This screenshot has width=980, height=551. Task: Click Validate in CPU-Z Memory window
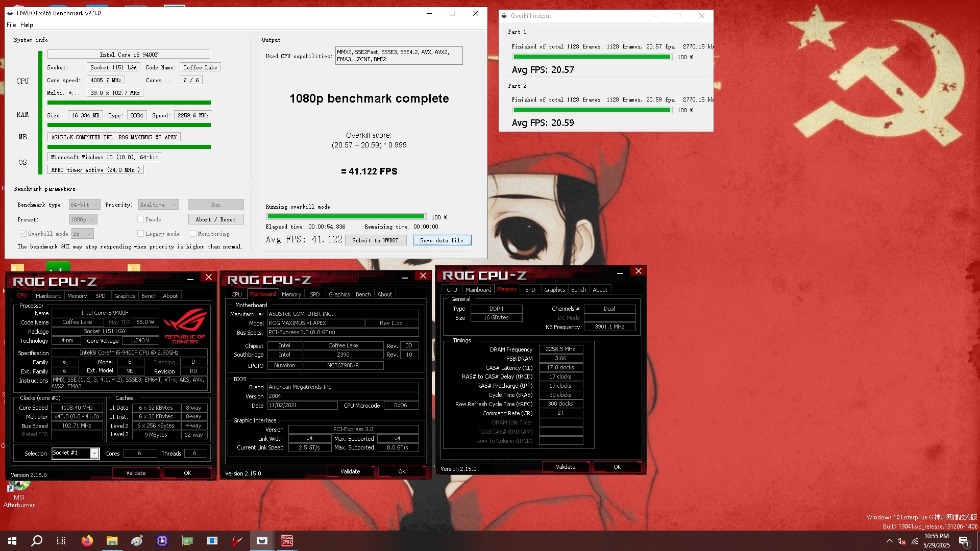(x=566, y=467)
